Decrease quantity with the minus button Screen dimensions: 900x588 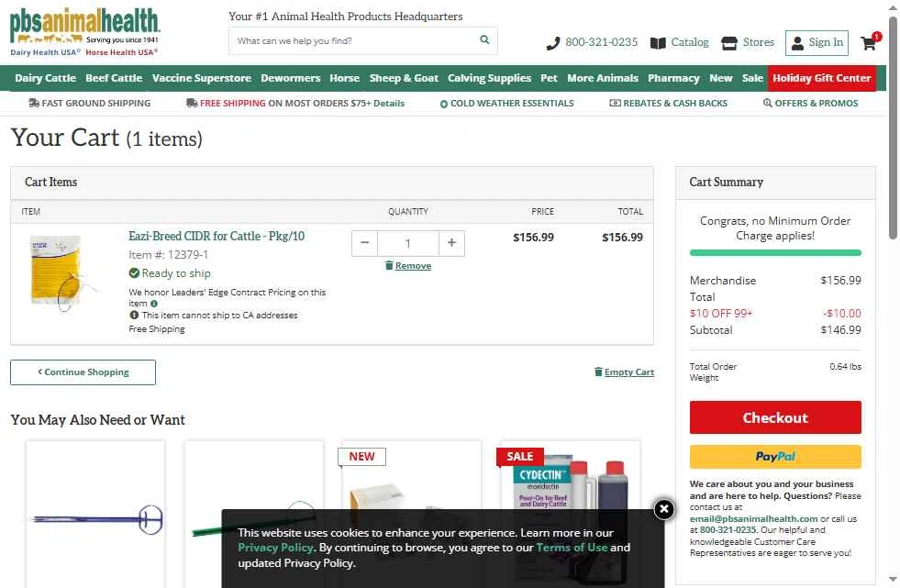pos(364,243)
